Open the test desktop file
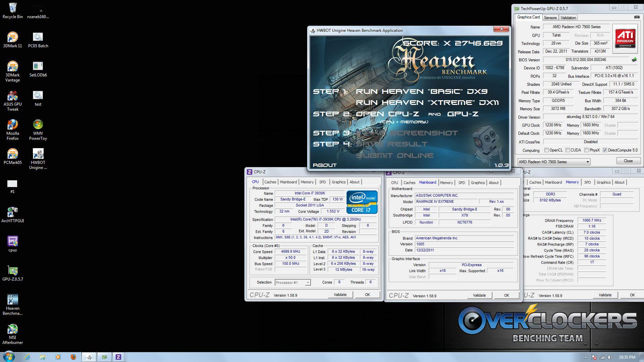This screenshot has height=362, width=644. click(38, 98)
